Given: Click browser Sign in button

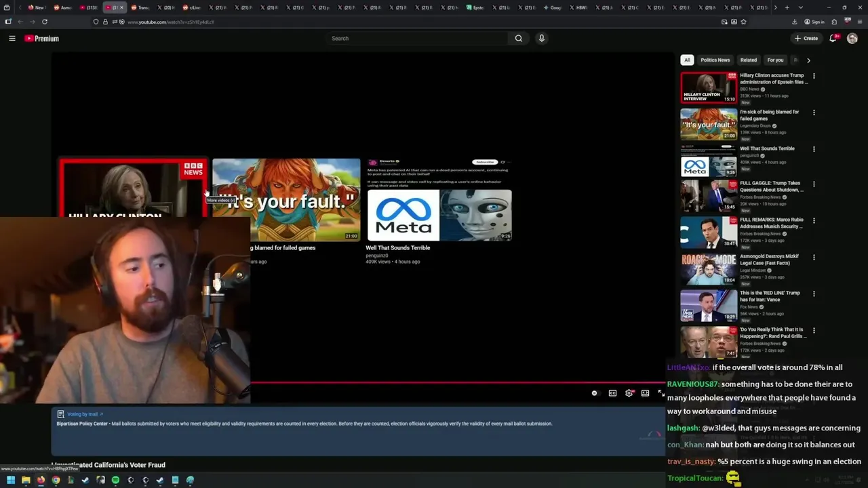Looking at the screenshot, I should coord(815,22).
